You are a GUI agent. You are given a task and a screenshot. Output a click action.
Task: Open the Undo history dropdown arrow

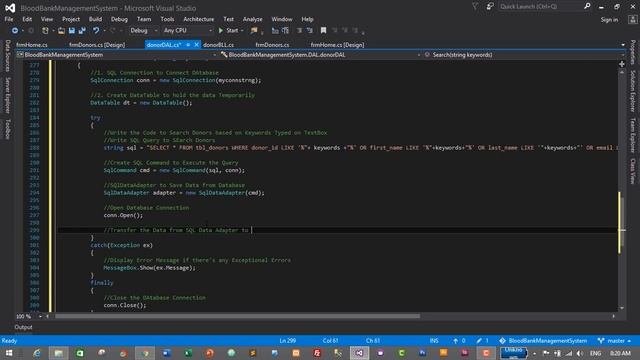(x=104, y=31)
